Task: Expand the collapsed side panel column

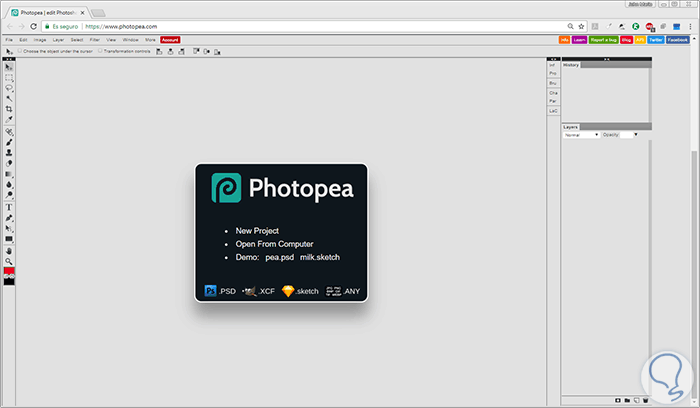Action: coord(553,59)
